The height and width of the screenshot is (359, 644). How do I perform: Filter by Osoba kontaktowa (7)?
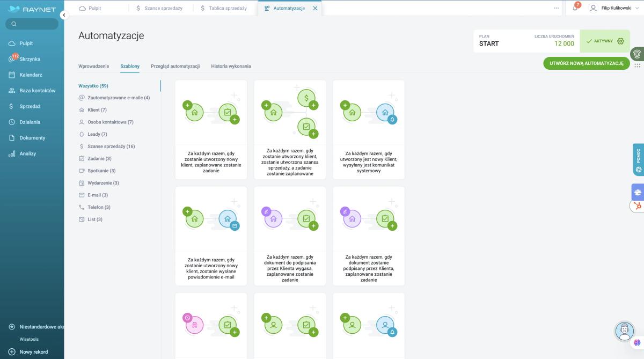point(106,122)
